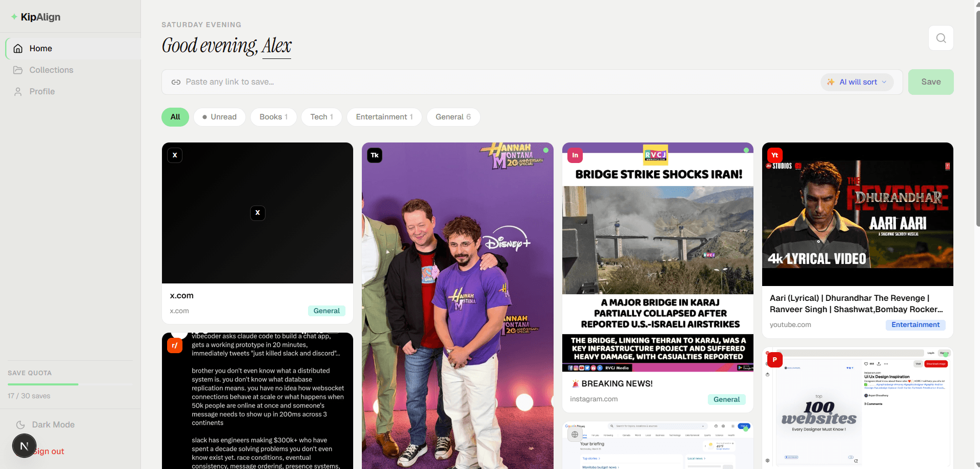
Task: Toggle the Unread filter chip
Action: click(219, 117)
